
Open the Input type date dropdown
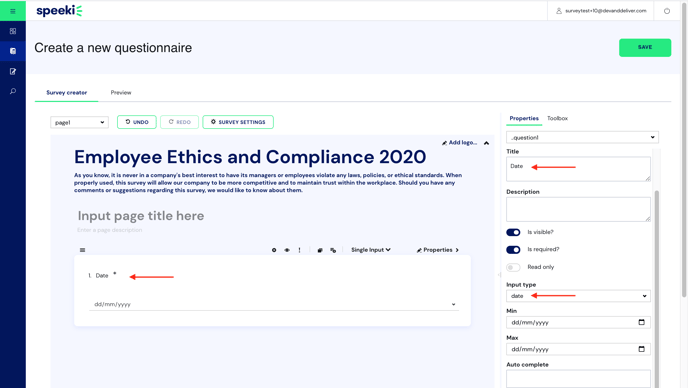tap(578, 296)
